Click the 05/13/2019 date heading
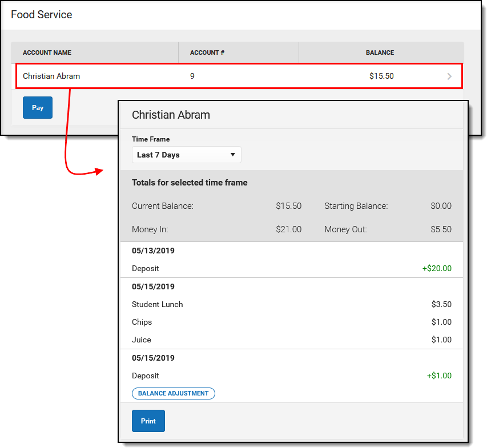The width and height of the screenshot is (487, 448). click(153, 251)
